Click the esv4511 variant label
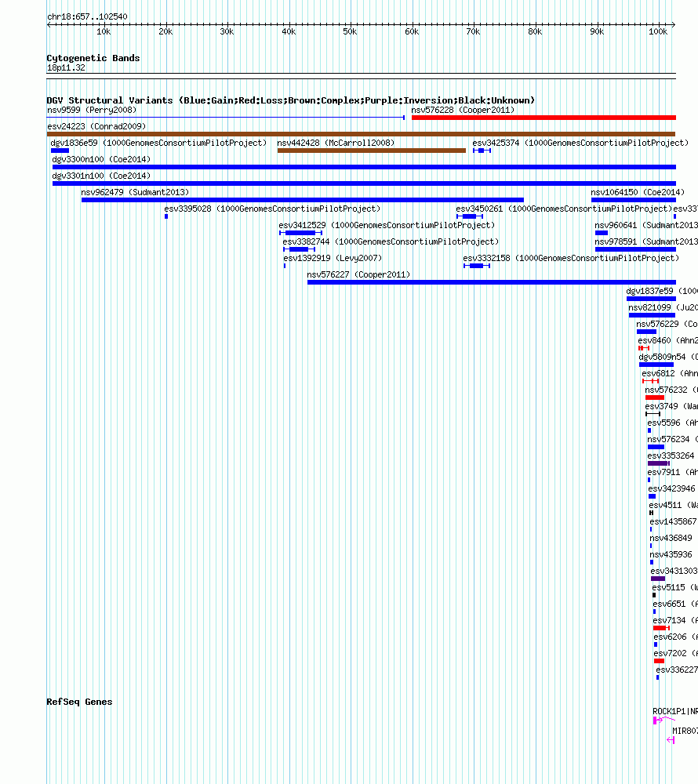 [x=674, y=506]
